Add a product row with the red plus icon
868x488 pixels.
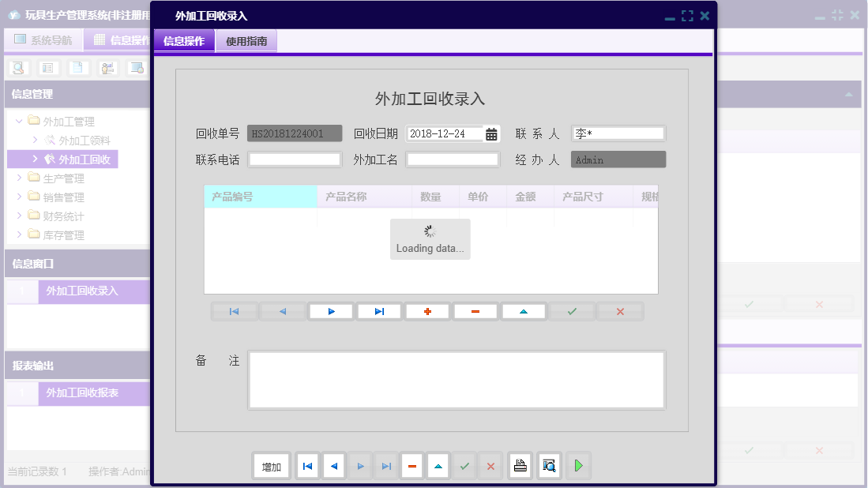pyautogui.click(x=426, y=310)
